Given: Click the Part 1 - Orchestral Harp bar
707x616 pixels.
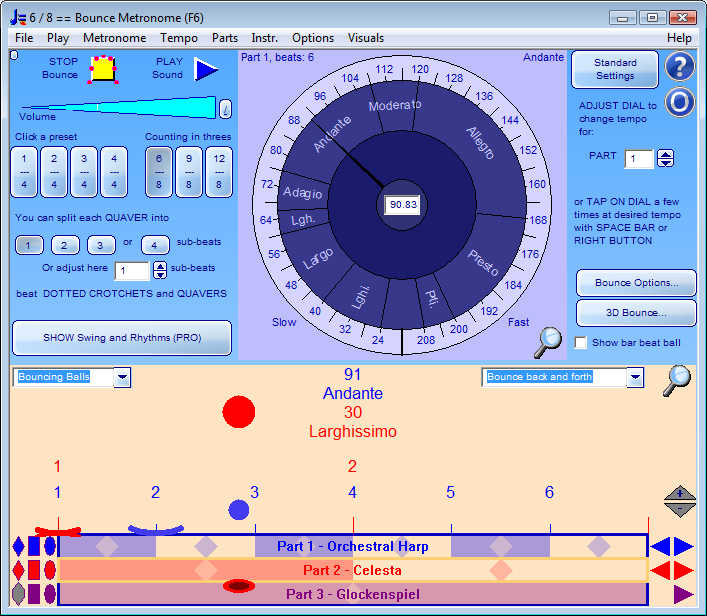Looking at the screenshot, I should pyautogui.click(x=353, y=546).
